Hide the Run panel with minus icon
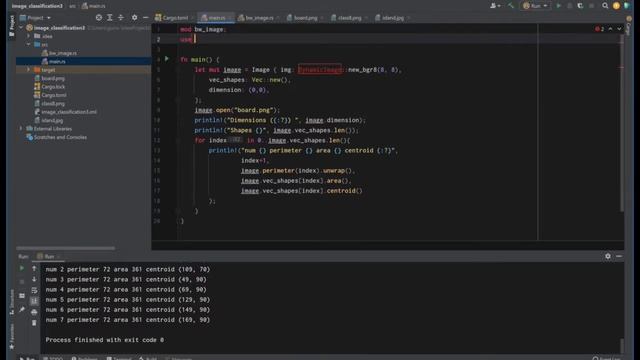This screenshot has height=360, width=640. click(619, 256)
